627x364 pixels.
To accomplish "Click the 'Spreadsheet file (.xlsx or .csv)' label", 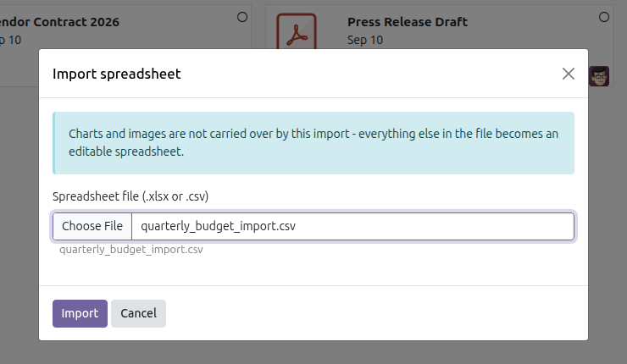I will (x=130, y=196).
